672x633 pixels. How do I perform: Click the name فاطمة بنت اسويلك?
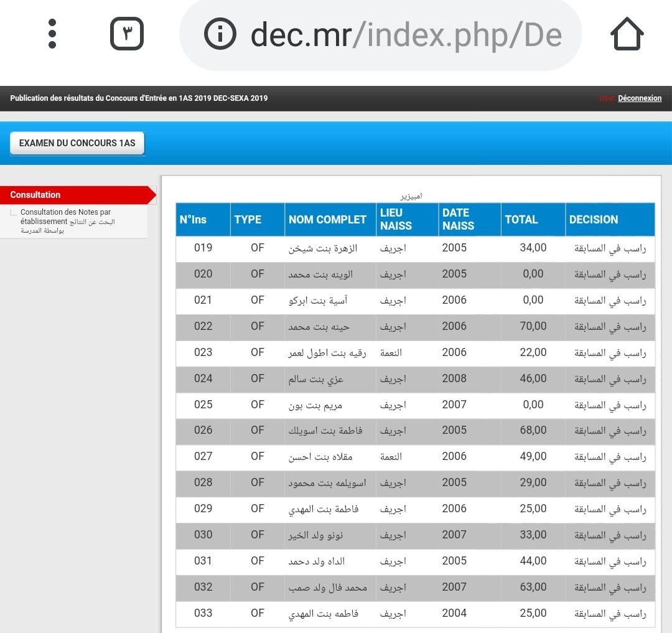click(x=325, y=431)
